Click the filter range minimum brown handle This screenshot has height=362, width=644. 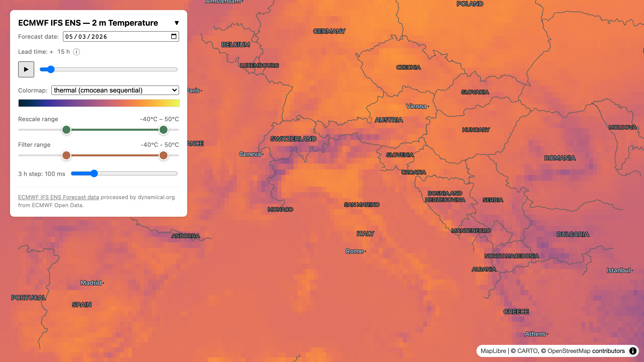tap(66, 155)
